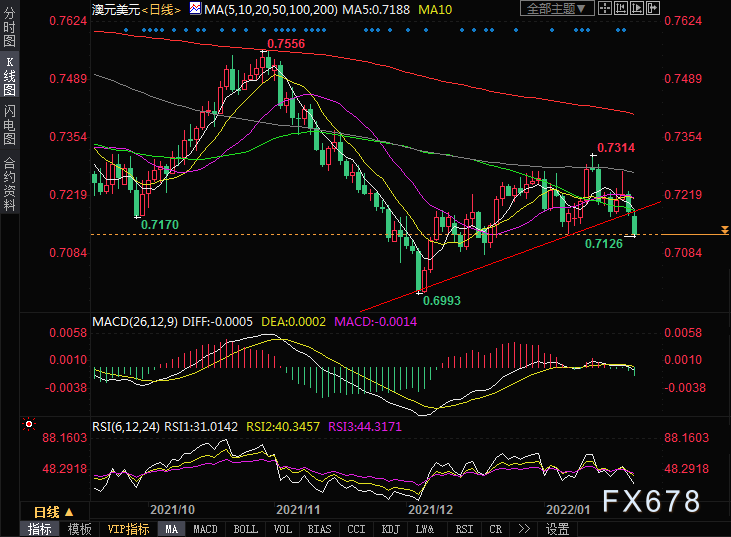Image resolution: width=731 pixels, height=537 pixels.
Task: Click the RSI2:40.3457 value
Action: [283, 427]
